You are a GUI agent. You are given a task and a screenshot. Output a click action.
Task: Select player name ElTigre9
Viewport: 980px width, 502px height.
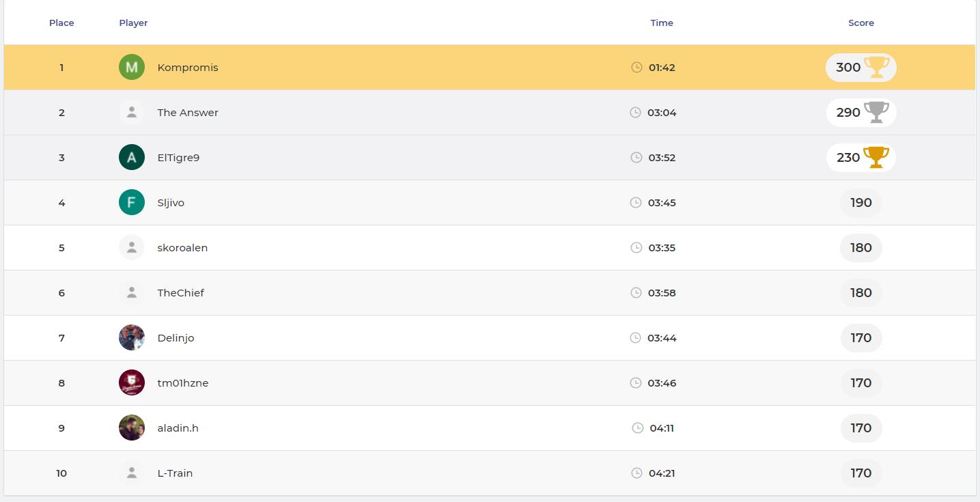178,158
